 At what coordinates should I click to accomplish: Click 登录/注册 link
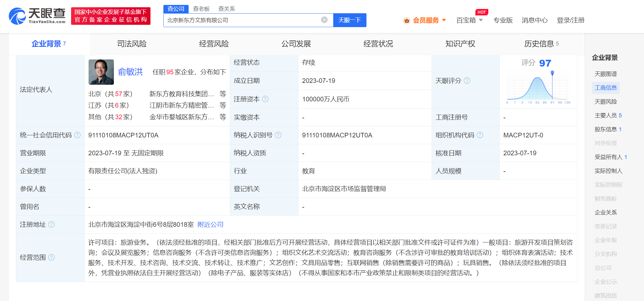click(570, 20)
